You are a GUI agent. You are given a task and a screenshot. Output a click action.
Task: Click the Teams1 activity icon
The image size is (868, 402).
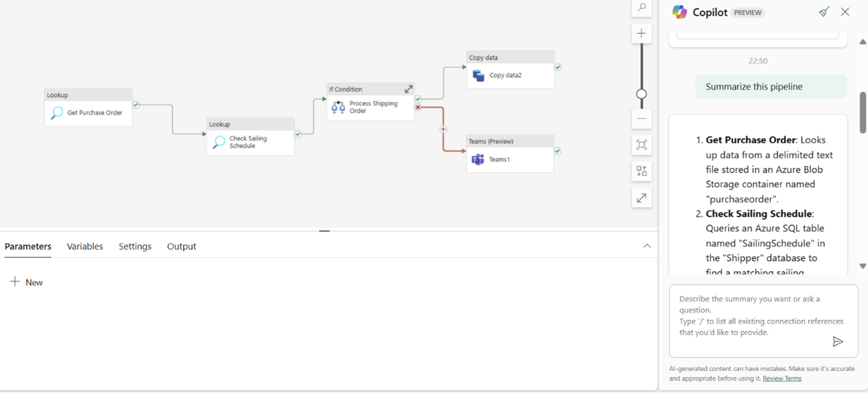pos(477,159)
